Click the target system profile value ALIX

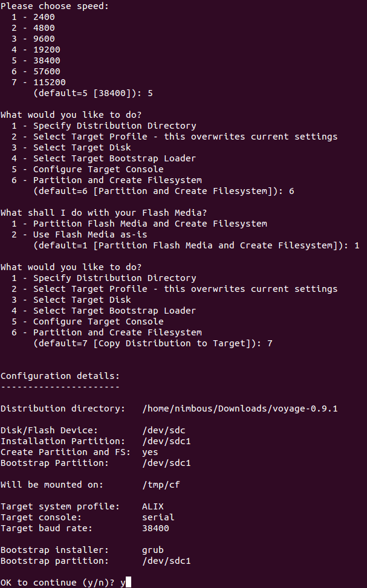click(153, 506)
